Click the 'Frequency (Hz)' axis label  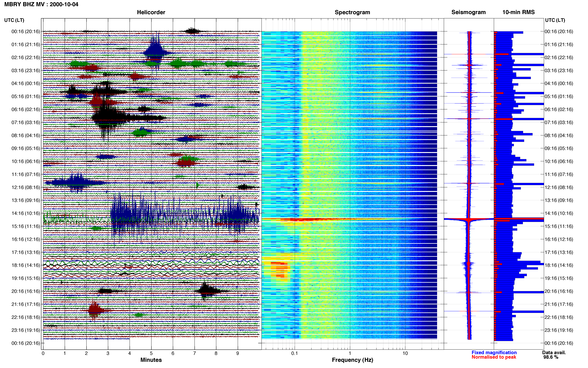[352, 360]
